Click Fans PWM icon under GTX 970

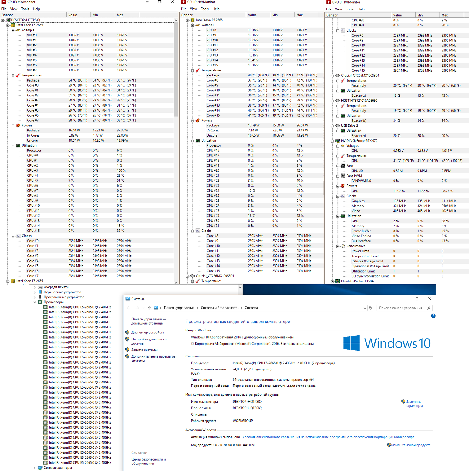click(x=343, y=176)
